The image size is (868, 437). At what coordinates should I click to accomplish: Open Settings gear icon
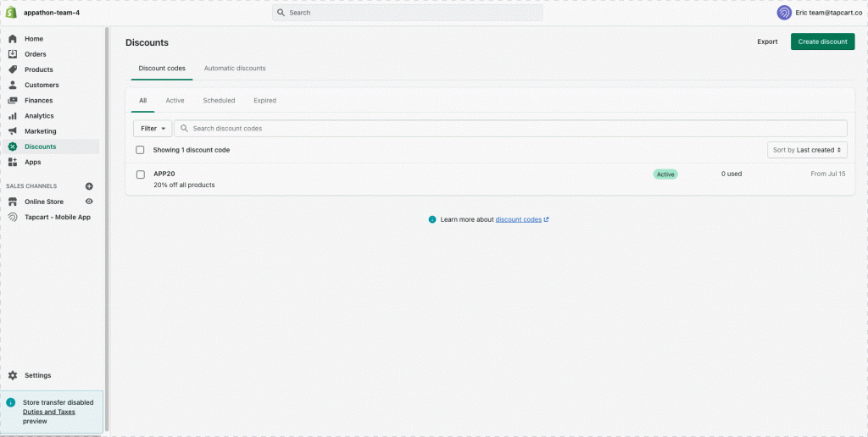click(x=13, y=375)
